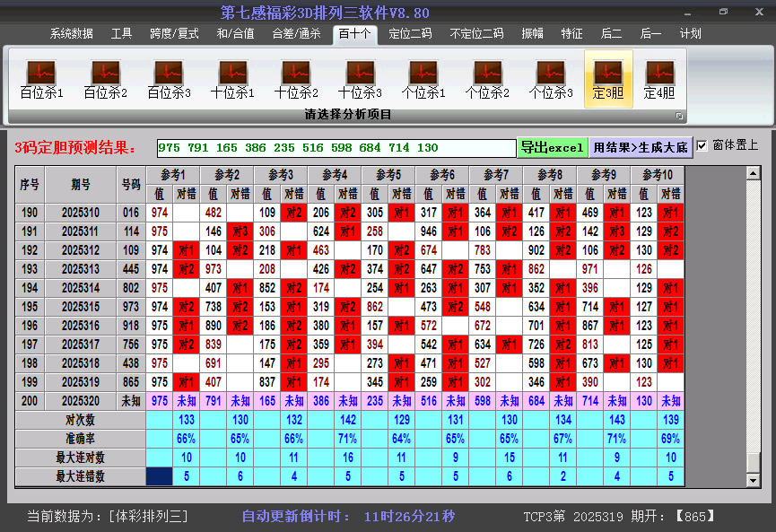Open the 十位杀1 analysis tool
This screenshot has height=532, width=776.
[231, 76]
